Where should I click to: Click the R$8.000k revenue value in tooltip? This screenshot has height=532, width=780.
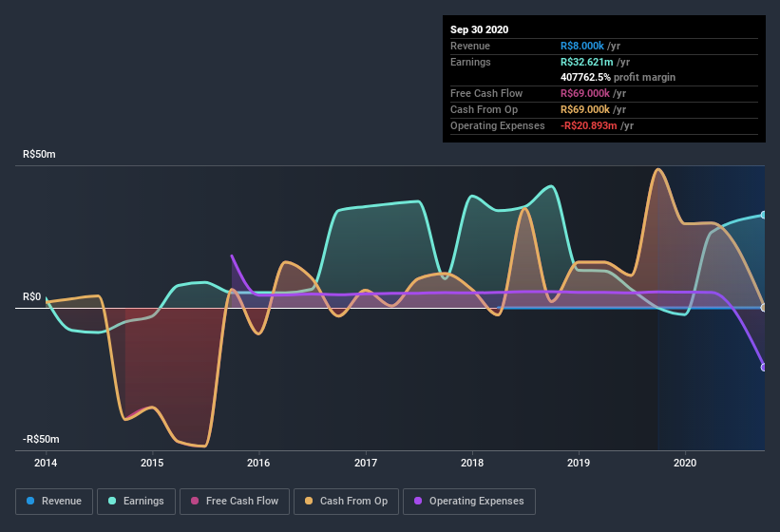582,46
